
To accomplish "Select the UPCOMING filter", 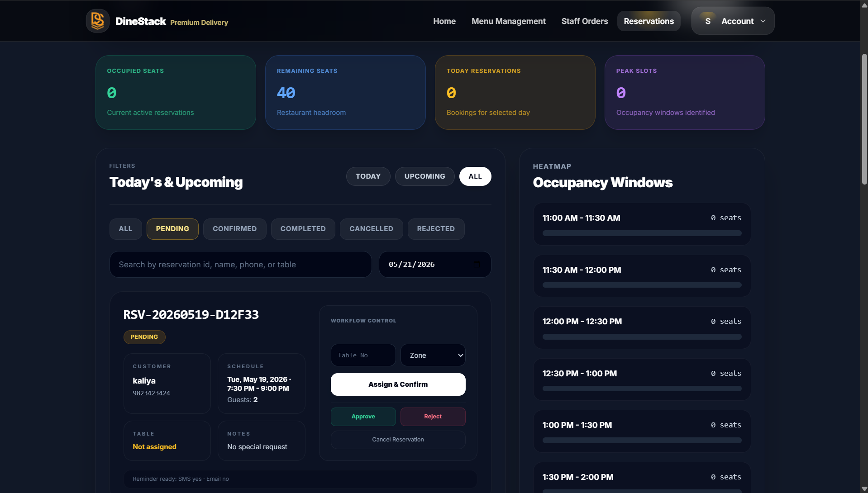I will 424,176.
